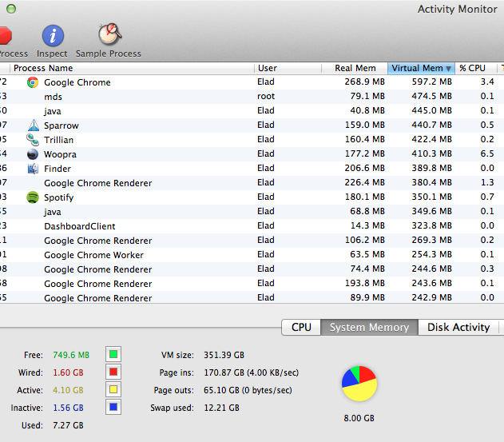Click the Sample Process toolbar label
Viewport: 504px width, 442px height.
point(109,54)
